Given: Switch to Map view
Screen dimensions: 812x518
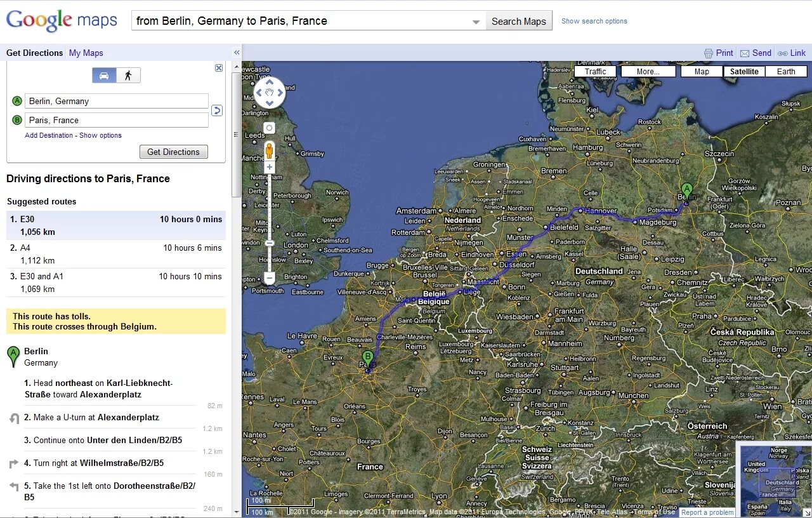Looking at the screenshot, I should point(702,72).
